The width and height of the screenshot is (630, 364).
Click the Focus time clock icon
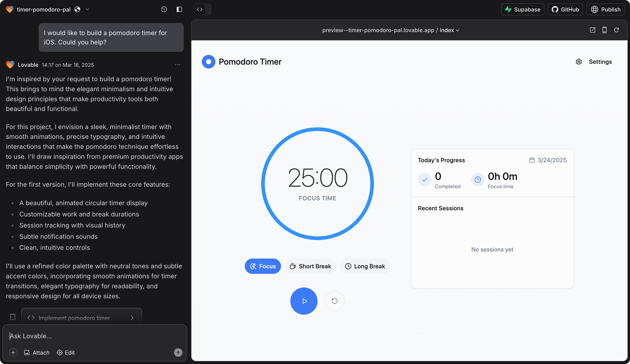click(x=478, y=180)
